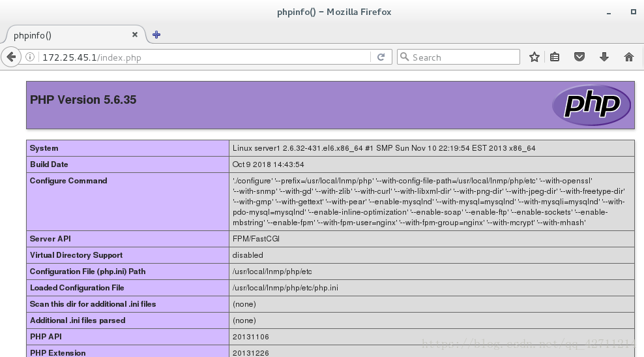644x357 pixels.
Task: Close the phpinfo() tab
Action: click(135, 35)
